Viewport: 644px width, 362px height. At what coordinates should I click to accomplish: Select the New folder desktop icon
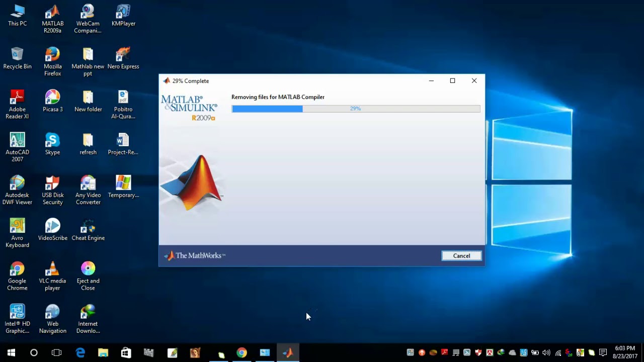pos(88,101)
